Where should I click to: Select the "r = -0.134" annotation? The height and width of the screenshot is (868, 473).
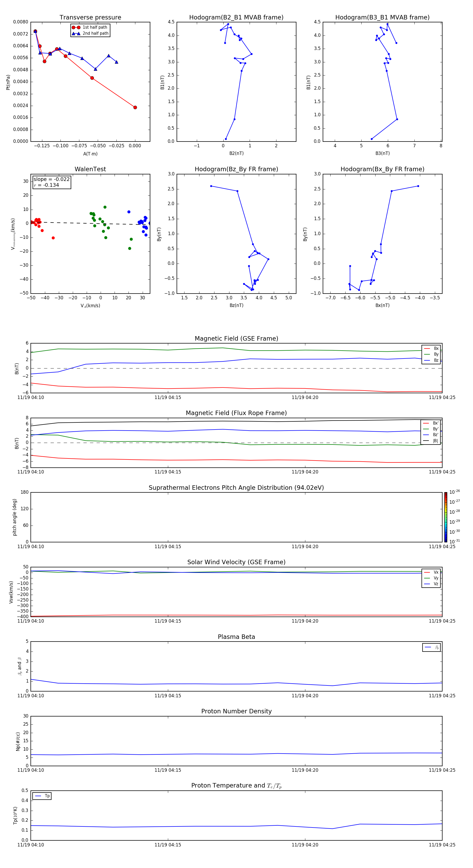coord(47,185)
